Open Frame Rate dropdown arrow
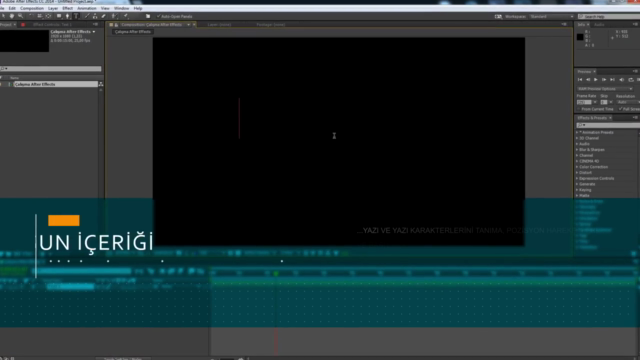The height and width of the screenshot is (360, 640). click(595, 102)
